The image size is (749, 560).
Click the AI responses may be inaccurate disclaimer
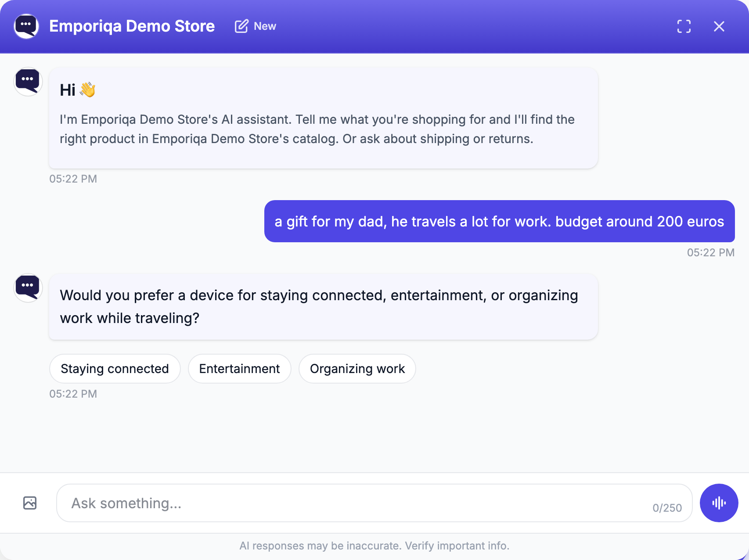pyautogui.click(x=374, y=546)
